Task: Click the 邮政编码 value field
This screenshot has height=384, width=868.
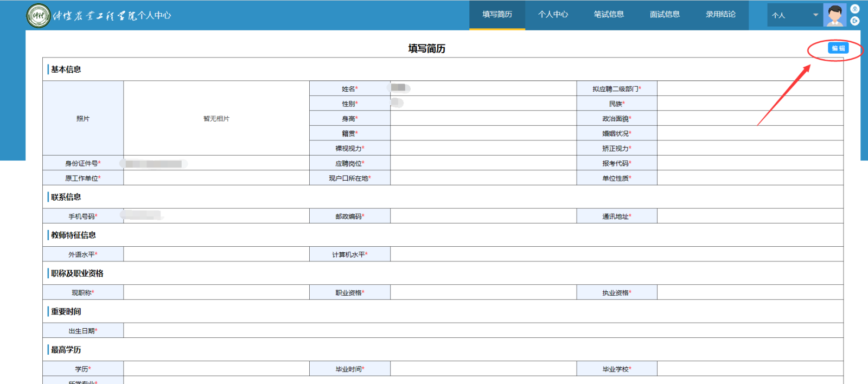Action: [483, 216]
